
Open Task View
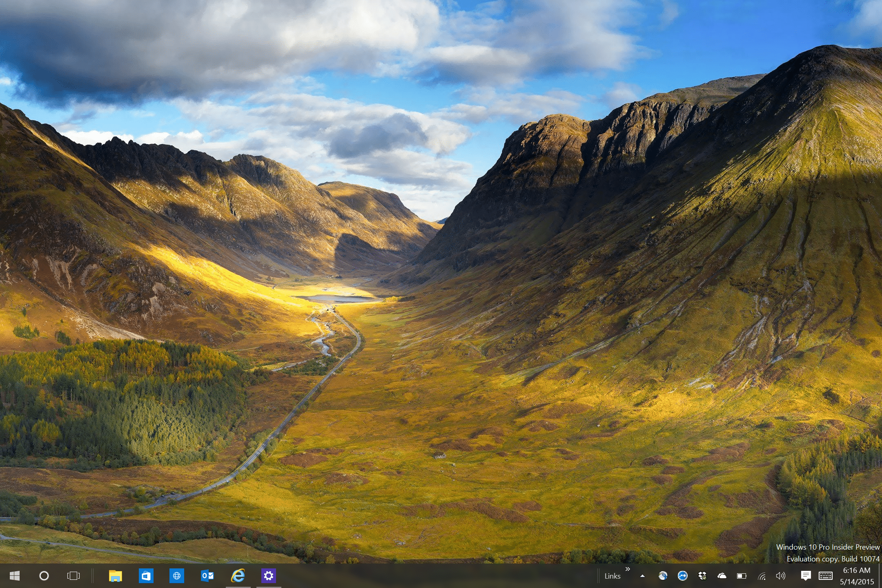(73, 576)
